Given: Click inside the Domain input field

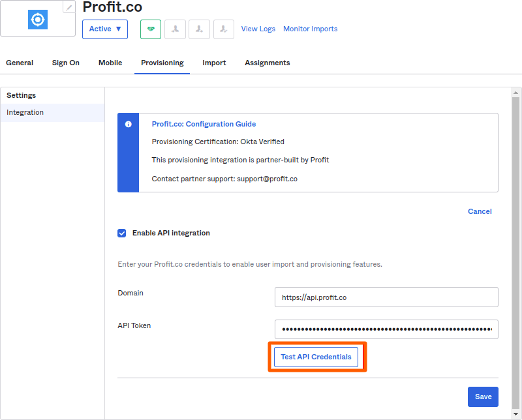Looking at the screenshot, I should [x=386, y=297].
